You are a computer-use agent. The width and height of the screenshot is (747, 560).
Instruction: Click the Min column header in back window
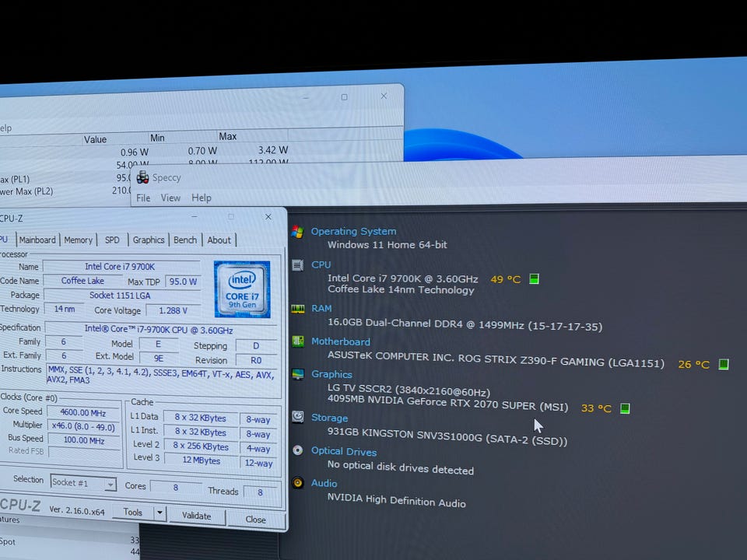[157, 138]
